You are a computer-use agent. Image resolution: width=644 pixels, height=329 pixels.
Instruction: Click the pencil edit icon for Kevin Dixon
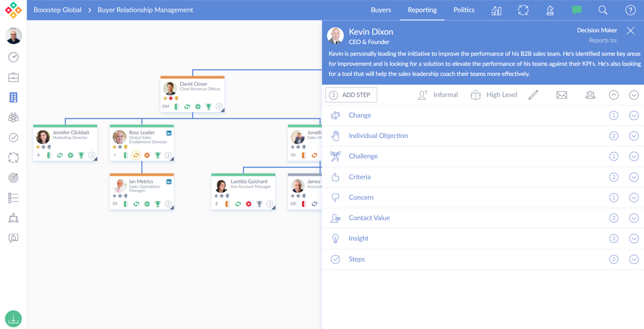click(x=533, y=95)
